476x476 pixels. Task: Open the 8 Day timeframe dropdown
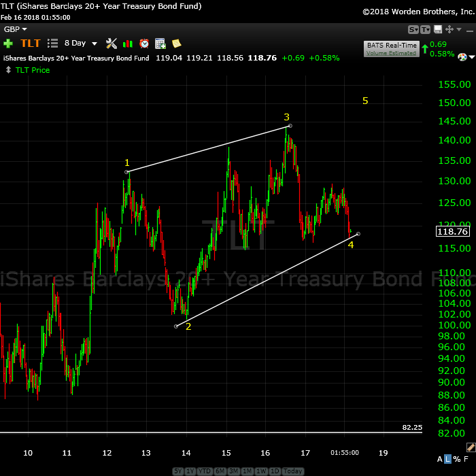pos(80,43)
